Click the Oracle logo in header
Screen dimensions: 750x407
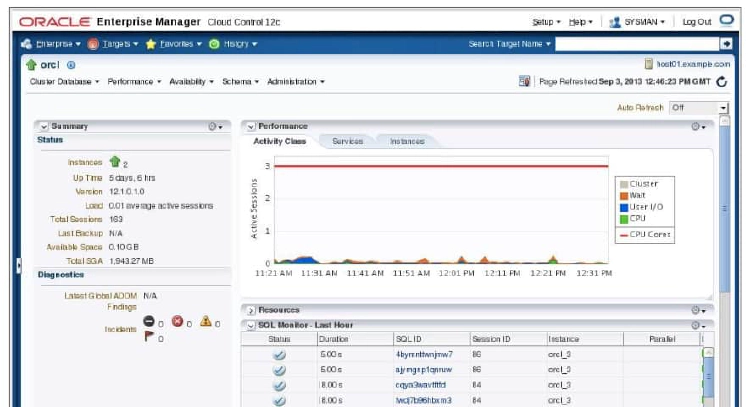click(55, 22)
